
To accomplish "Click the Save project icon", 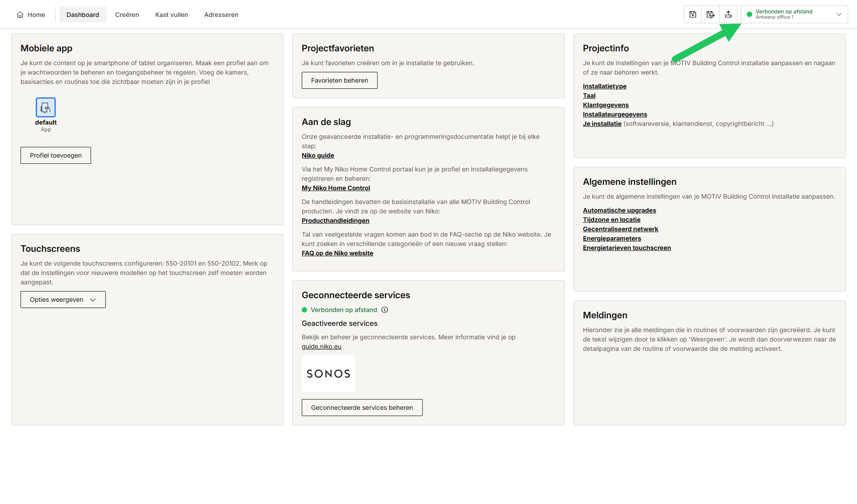I will [693, 14].
